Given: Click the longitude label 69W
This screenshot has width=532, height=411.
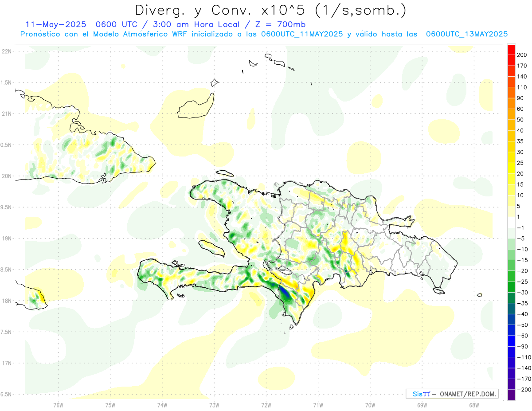Looking at the screenshot, I should [x=422, y=405].
